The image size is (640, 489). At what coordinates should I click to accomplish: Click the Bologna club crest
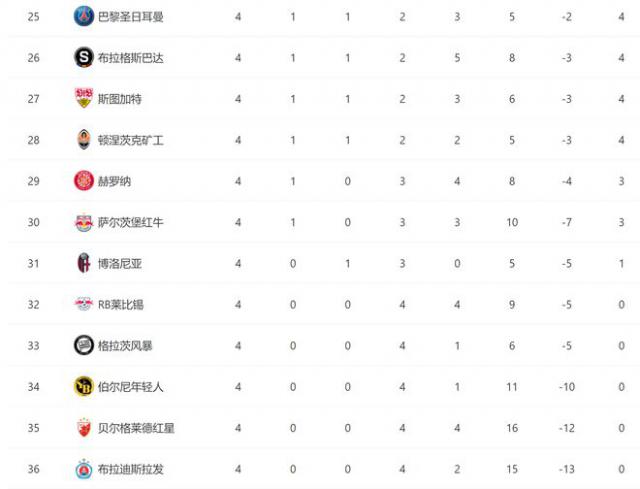pos(84,263)
